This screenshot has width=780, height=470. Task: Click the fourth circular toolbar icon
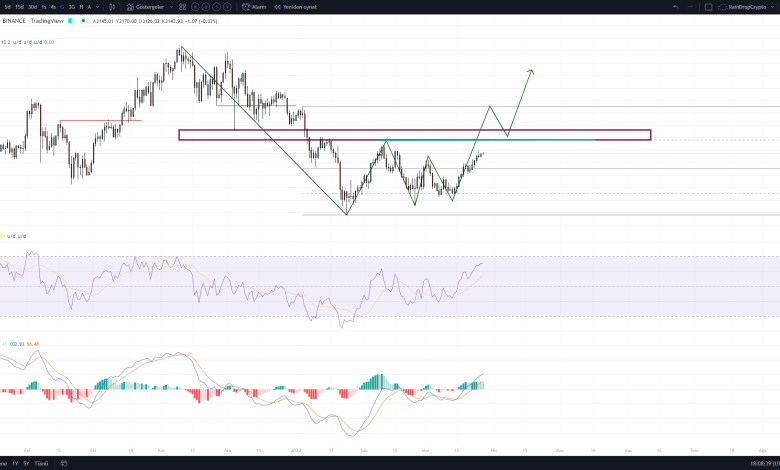[x=227, y=7]
